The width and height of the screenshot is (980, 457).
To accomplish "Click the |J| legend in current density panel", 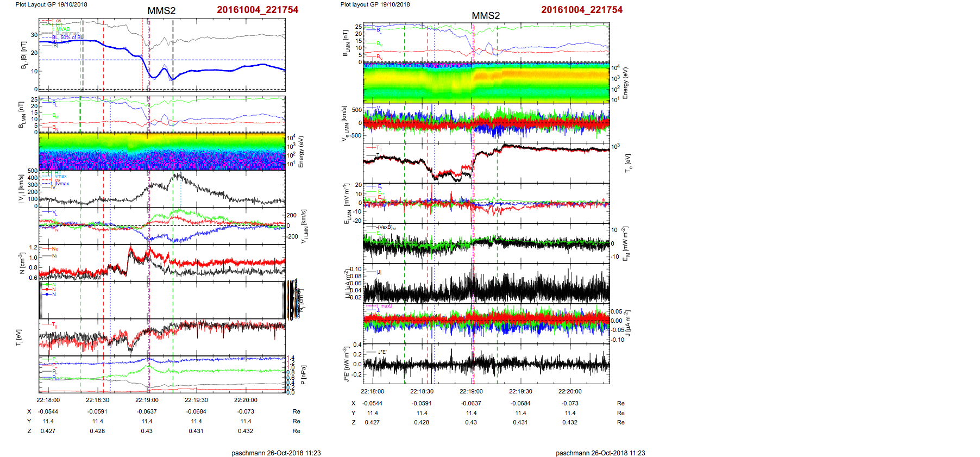I will [379, 272].
